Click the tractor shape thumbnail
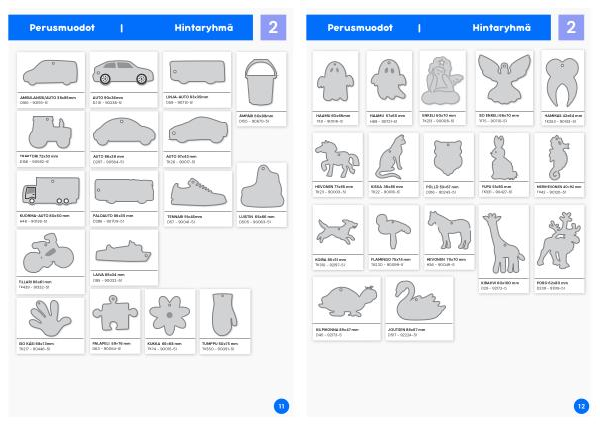 pyautogui.click(x=51, y=133)
